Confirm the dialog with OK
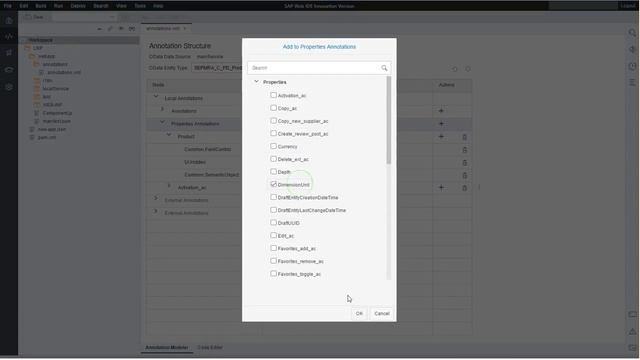Image resolution: width=640 pixels, height=360 pixels. pyautogui.click(x=359, y=313)
